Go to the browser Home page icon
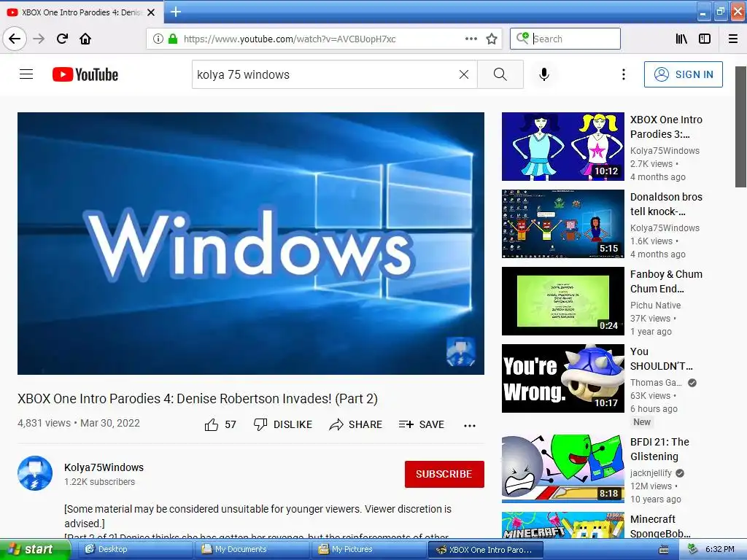Viewport: 747px width, 560px height. tap(85, 39)
